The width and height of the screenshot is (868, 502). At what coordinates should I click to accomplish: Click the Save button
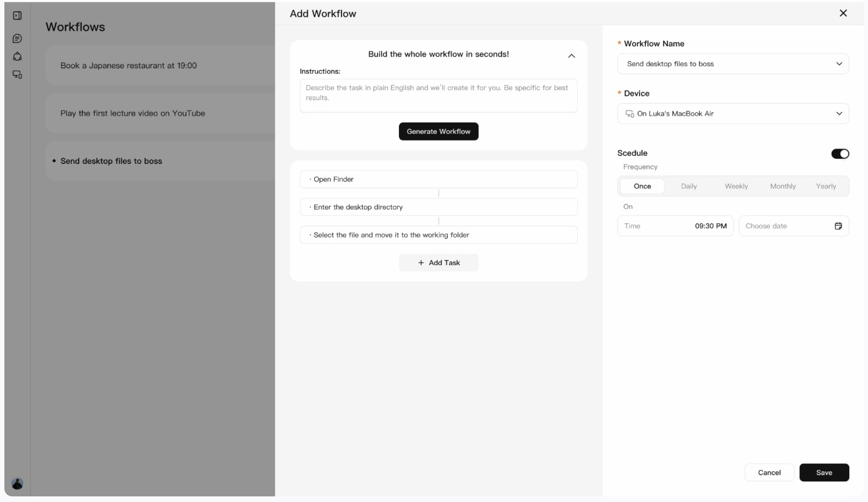coord(824,473)
